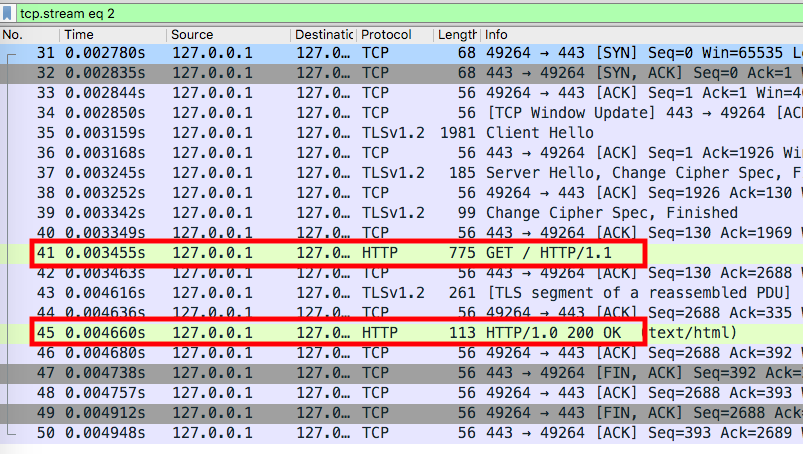Select packet 34 TCP Window Update row
This screenshot has height=454, width=803.
tap(402, 113)
